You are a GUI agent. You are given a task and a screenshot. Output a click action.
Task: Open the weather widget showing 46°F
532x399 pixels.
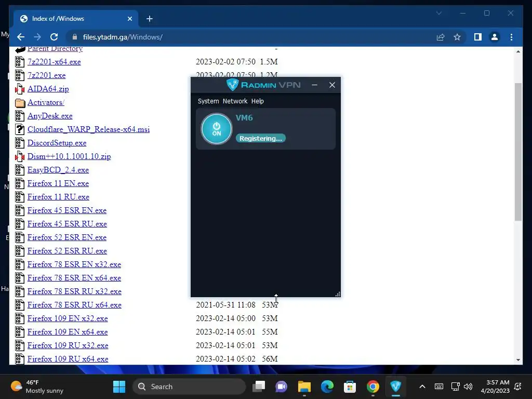(37, 387)
